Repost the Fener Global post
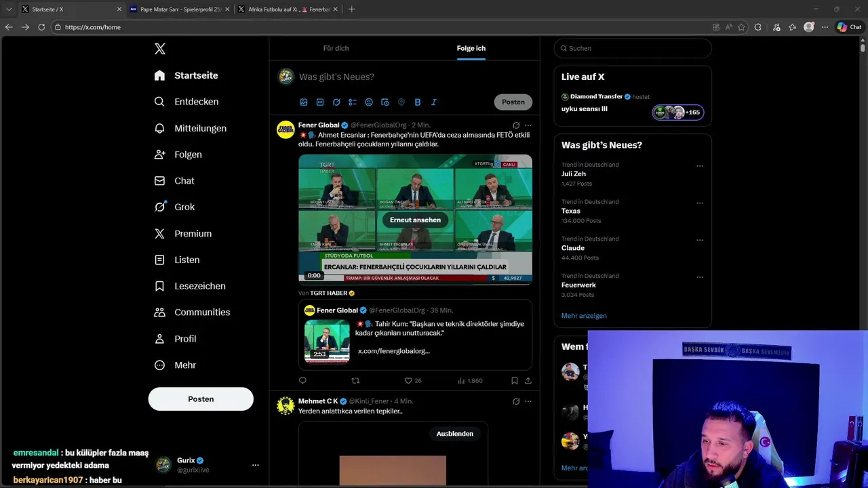 [x=355, y=381]
